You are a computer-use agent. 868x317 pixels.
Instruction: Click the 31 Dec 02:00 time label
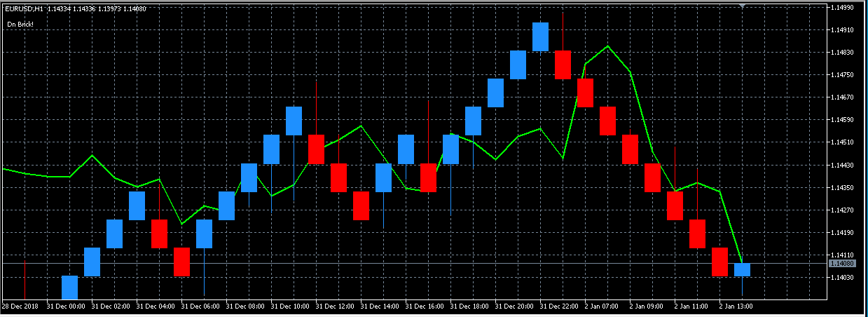(111, 306)
